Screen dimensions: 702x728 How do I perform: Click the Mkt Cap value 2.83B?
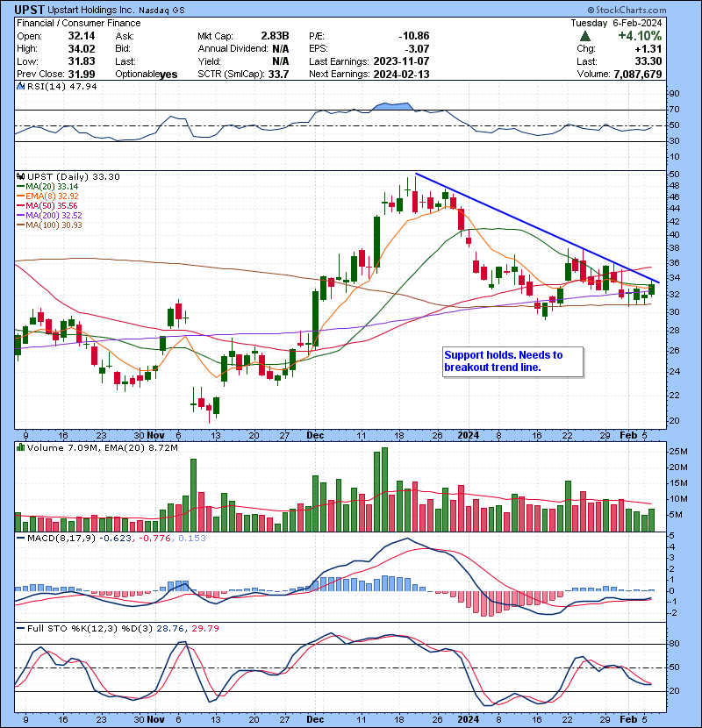tap(275, 36)
